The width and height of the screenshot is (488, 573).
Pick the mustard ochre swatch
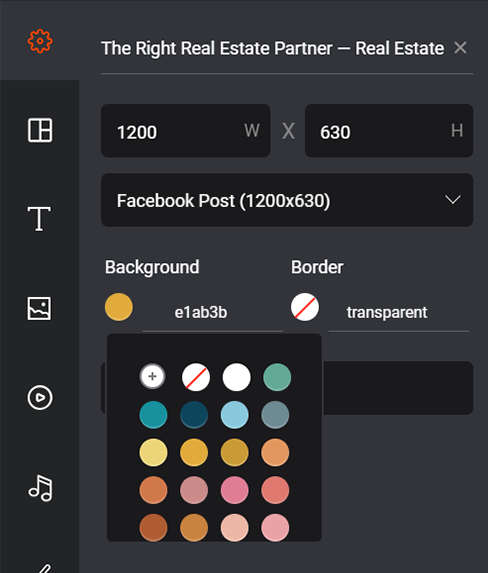(235, 452)
